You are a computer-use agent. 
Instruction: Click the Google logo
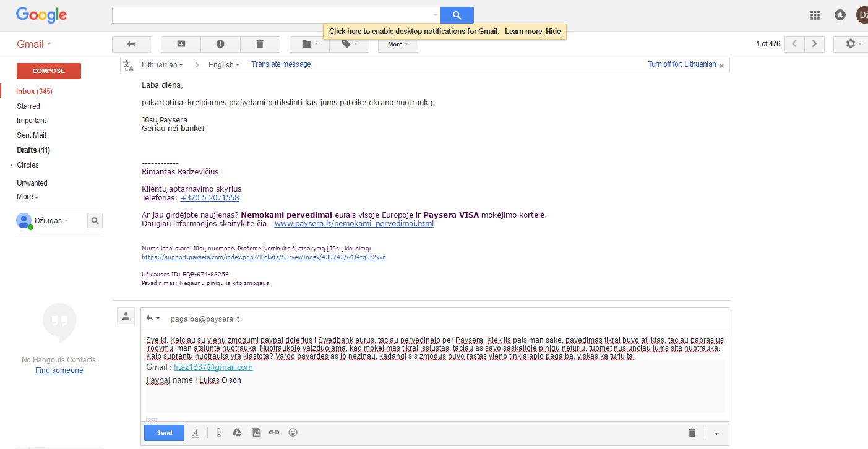(41, 15)
